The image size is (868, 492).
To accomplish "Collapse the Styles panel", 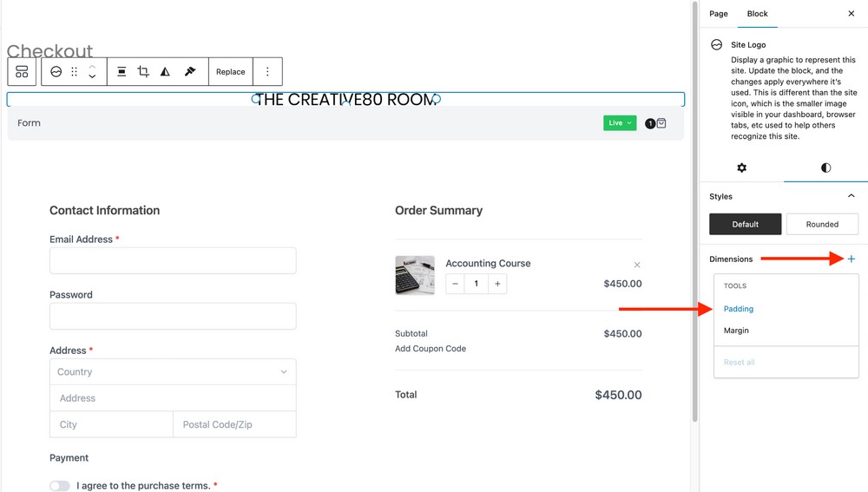I will [x=851, y=196].
